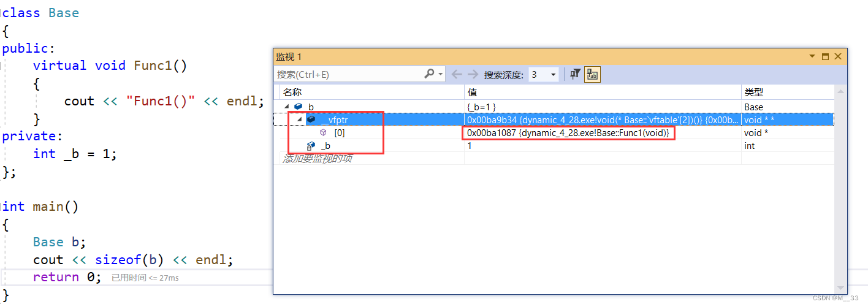Screen dimensions: 868x307
Task: Click the type cell 'void *'
Action: pyautogui.click(x=756, y=132)
